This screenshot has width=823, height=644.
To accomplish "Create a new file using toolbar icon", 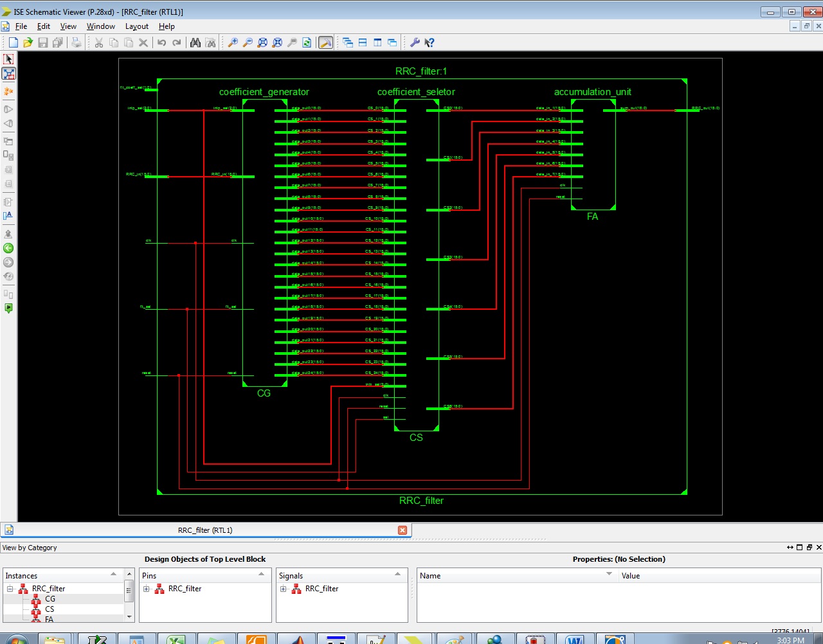I will pyautogui.click(x=13, y=42).
